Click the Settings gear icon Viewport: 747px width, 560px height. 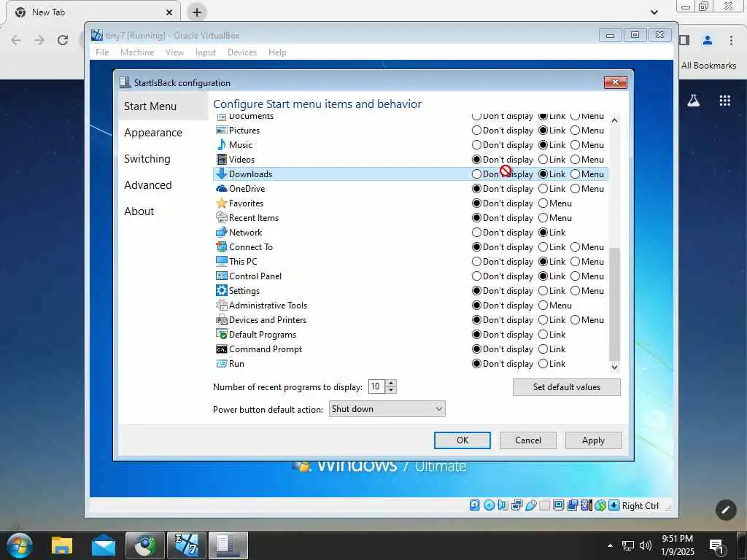222,290
